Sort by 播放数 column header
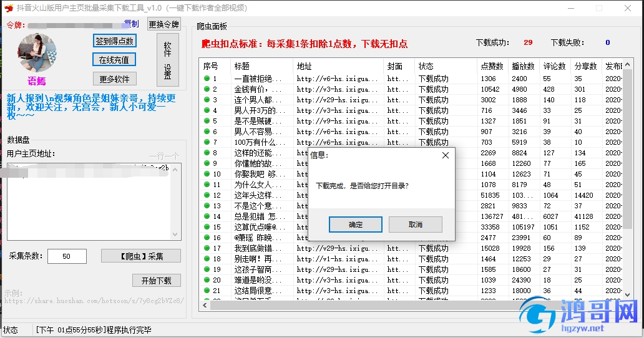This screenshot has width=644, height=338. click(524, 66)
